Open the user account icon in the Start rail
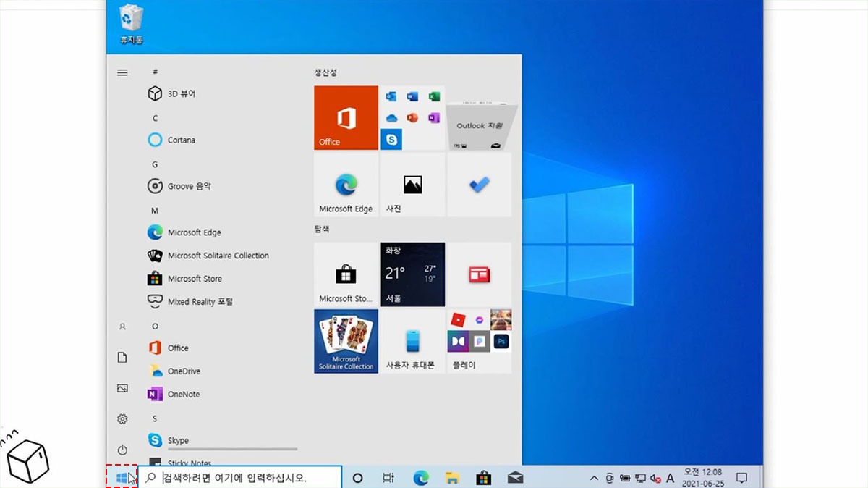Screen dimensions: 868x488 pos(122,327)
